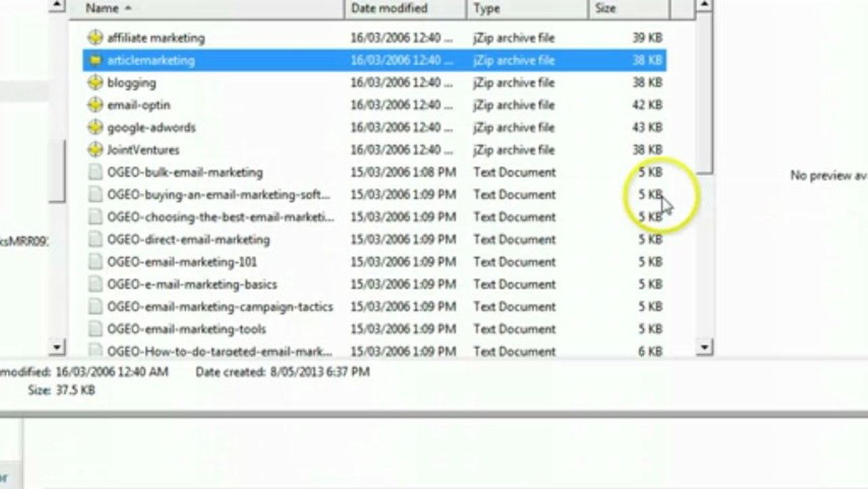
Task: Select the file name 'OGEO-bulk-email-marketing'
Action: [x=185, y=173]
